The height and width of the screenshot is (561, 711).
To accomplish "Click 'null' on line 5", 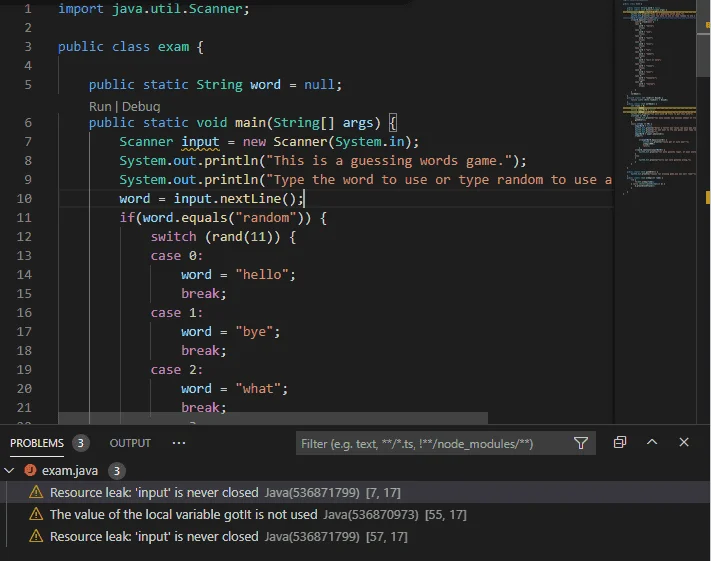I will (x=319, y=85).
